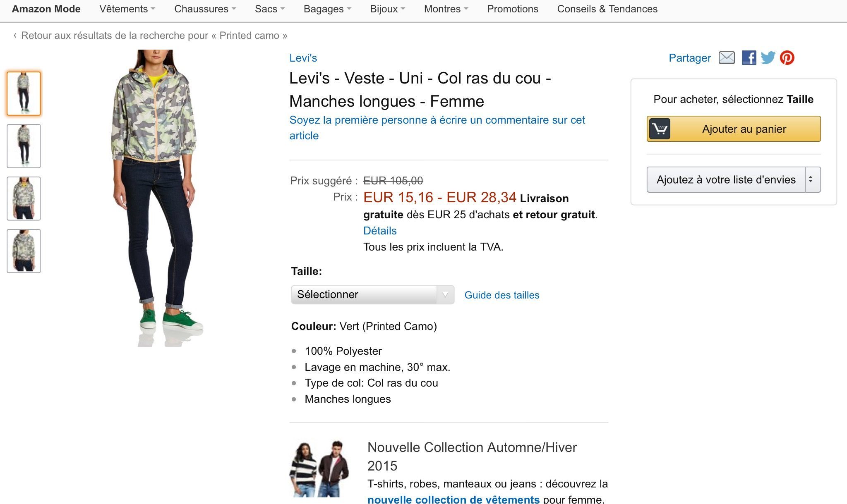This screenshot has height=504, width=847.
Task: Open the Chaussures menu
Action: [x=205, y=9]
